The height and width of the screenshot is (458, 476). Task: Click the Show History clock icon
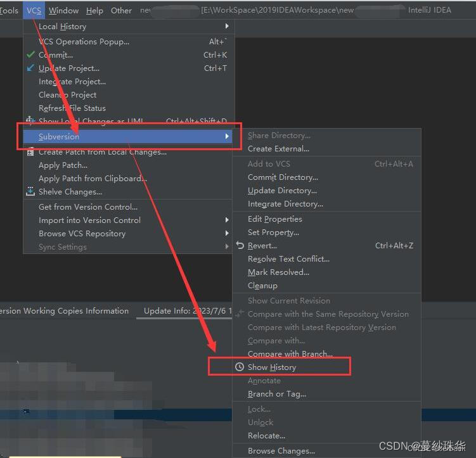[x=240, y=367]
